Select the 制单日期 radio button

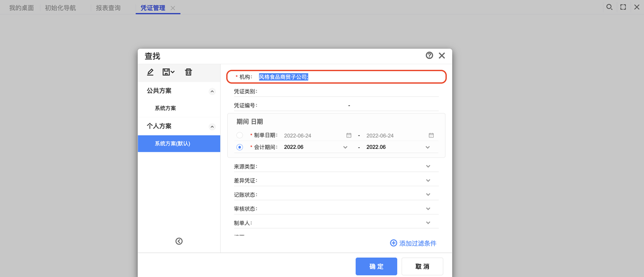pos(239,136)
